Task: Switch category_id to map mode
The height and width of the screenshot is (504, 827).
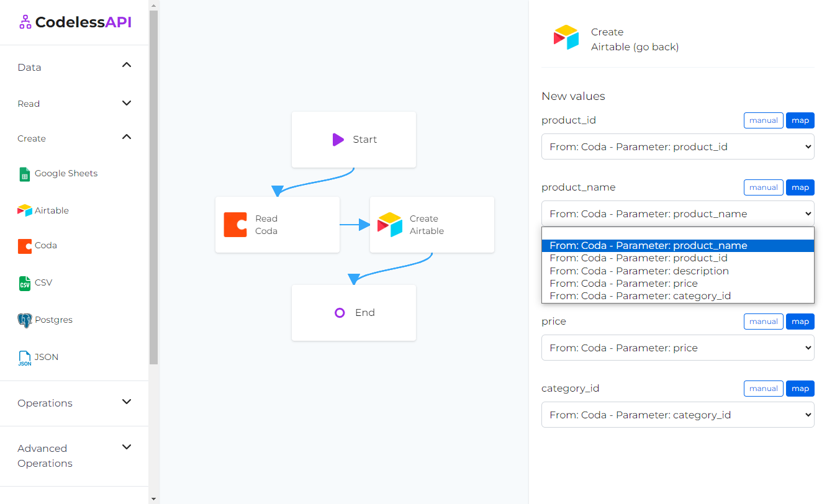Action: (x=800, y=389)
